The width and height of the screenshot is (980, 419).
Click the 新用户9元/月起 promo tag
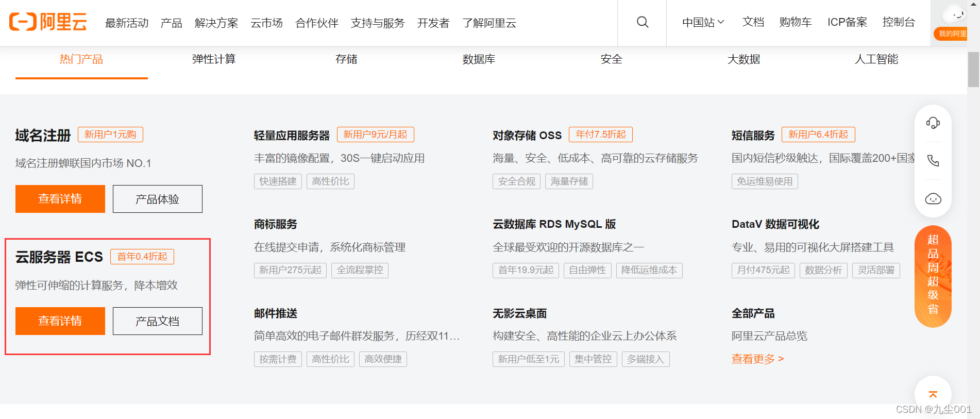pos(376,135)
